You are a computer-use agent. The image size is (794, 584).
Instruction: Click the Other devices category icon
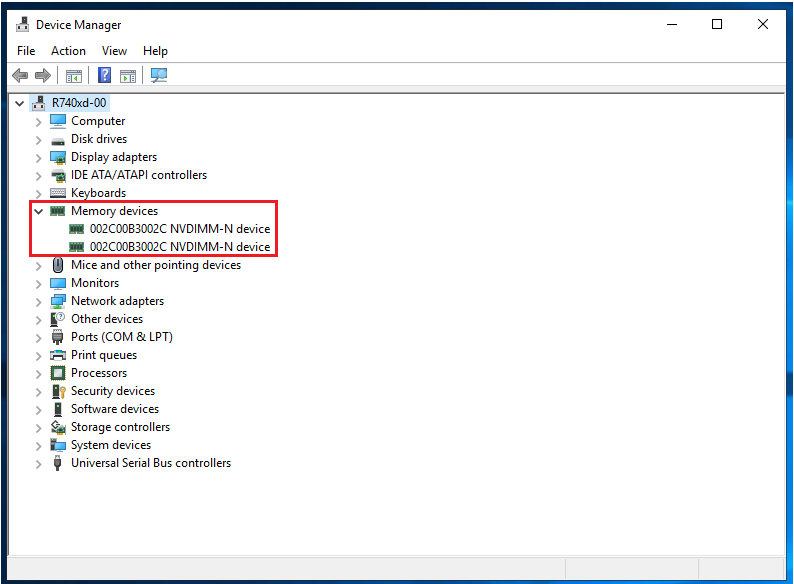tap(58, 319)
